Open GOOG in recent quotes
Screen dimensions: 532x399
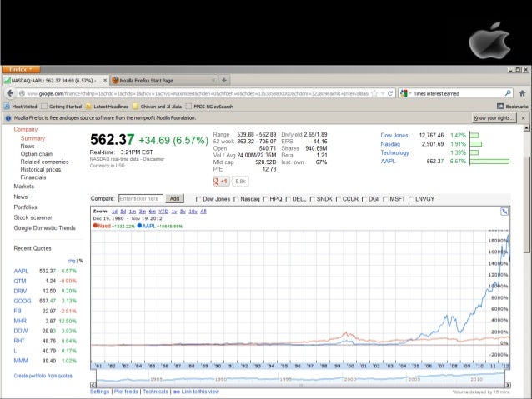[23, 301]
